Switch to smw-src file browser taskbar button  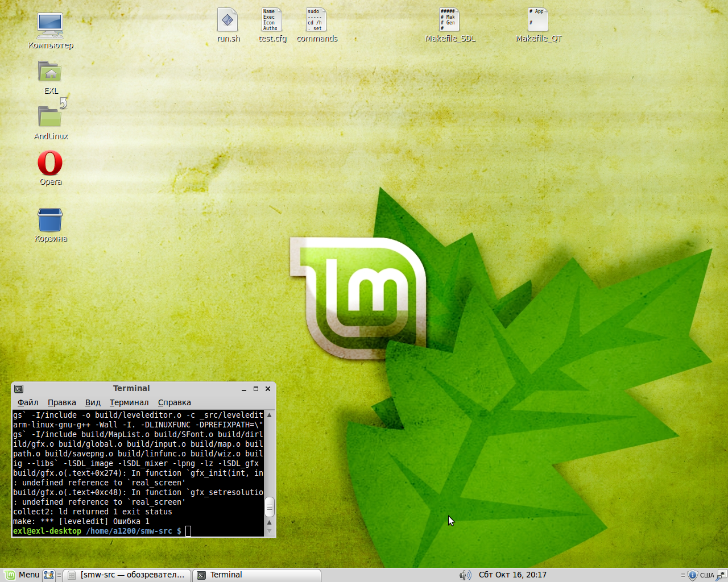[x=126, y=575]
